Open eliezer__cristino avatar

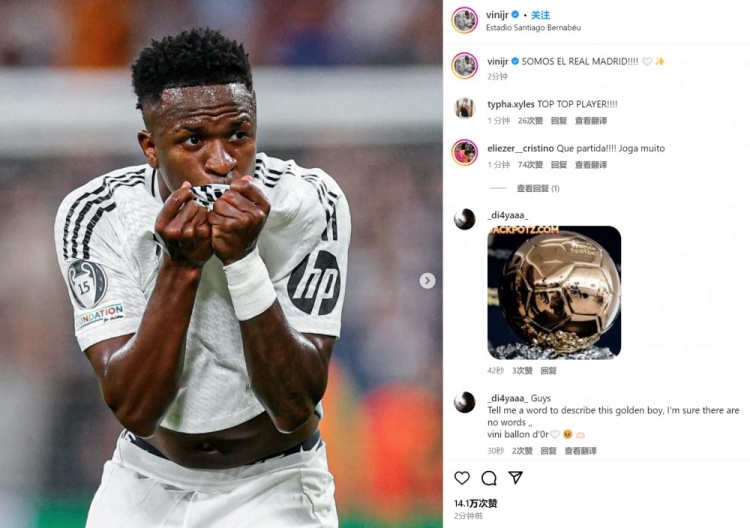click(464, 152)
